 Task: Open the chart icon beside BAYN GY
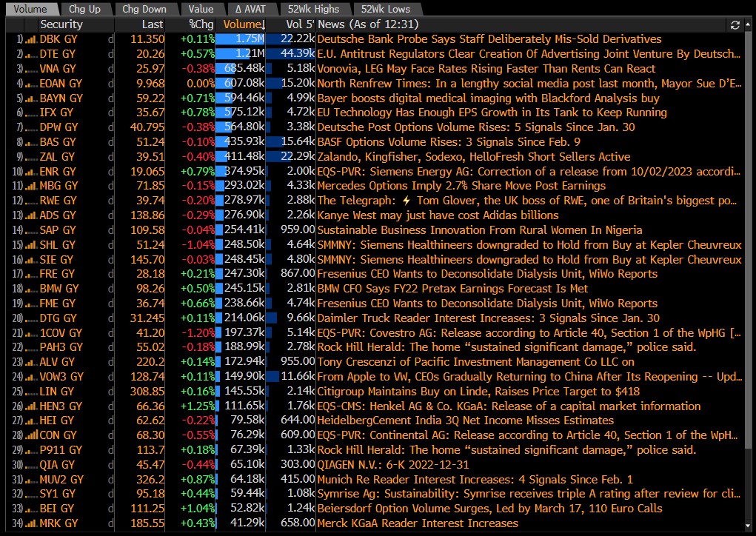(31, 98)
